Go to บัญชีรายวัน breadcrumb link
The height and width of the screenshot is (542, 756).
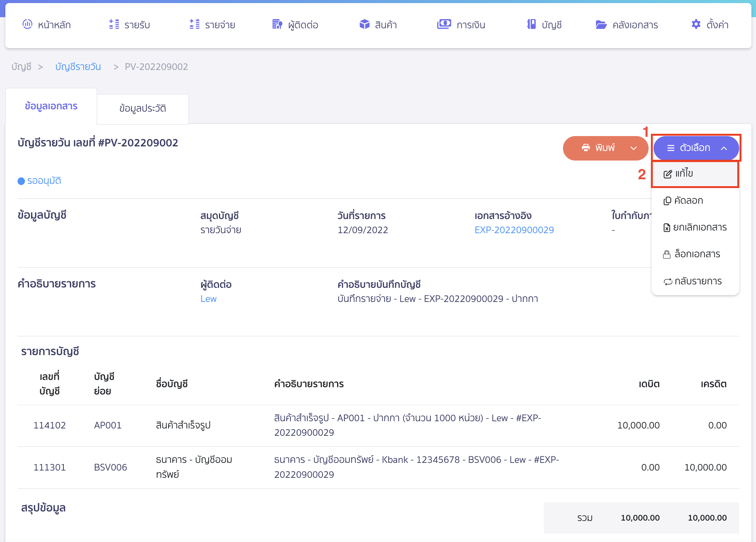[x=78, y=67]
